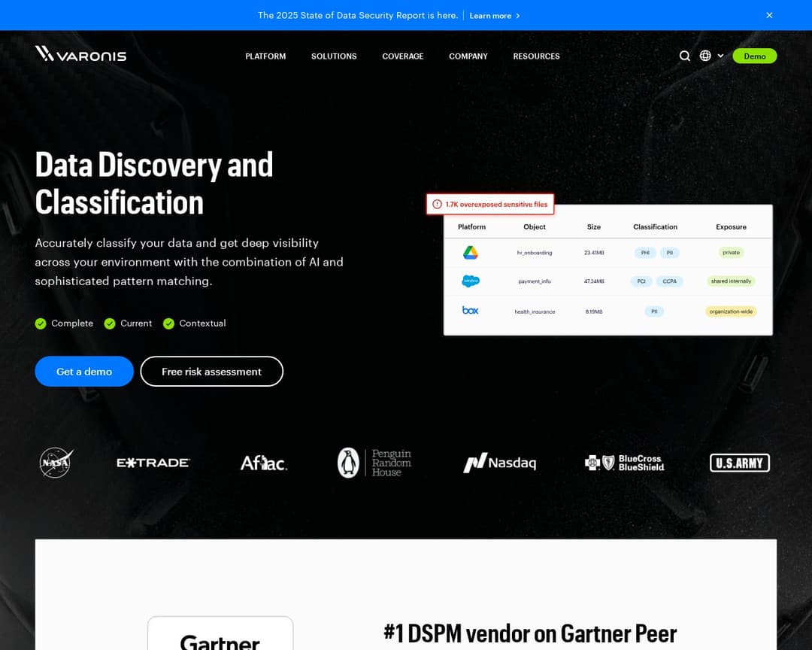Click the globe language icon
The width and height of the screenshot is (812, 650).
(705, 56)
